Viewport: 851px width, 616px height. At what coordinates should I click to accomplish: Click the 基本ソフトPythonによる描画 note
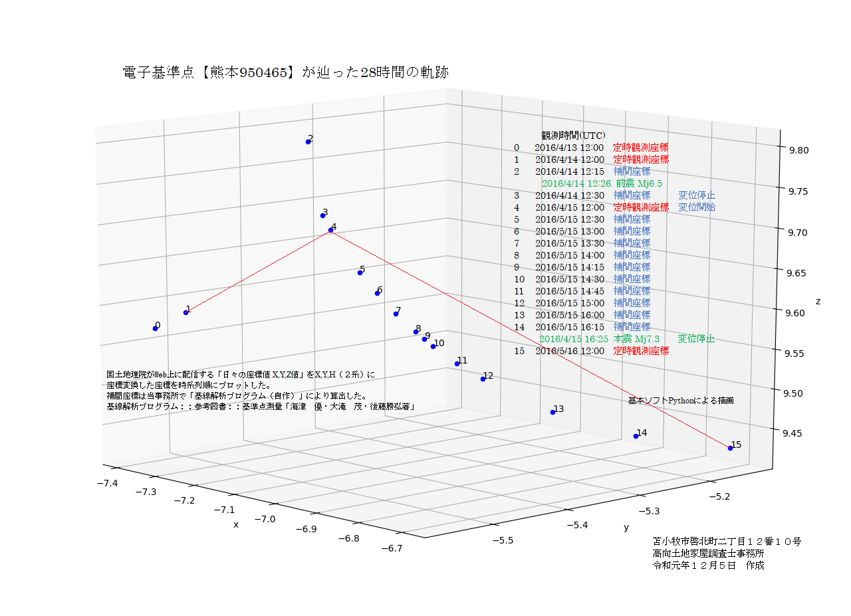[681, 401]
